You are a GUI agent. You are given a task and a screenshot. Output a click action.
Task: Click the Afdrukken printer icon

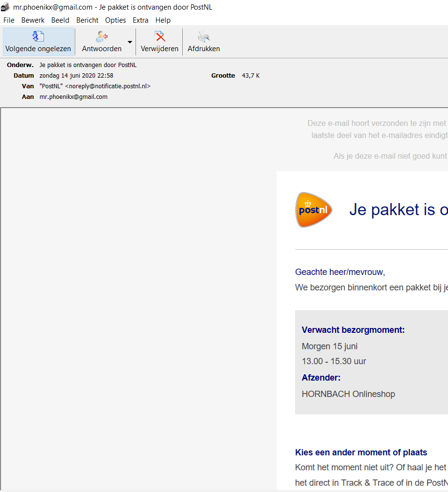(x=204, y=37)
